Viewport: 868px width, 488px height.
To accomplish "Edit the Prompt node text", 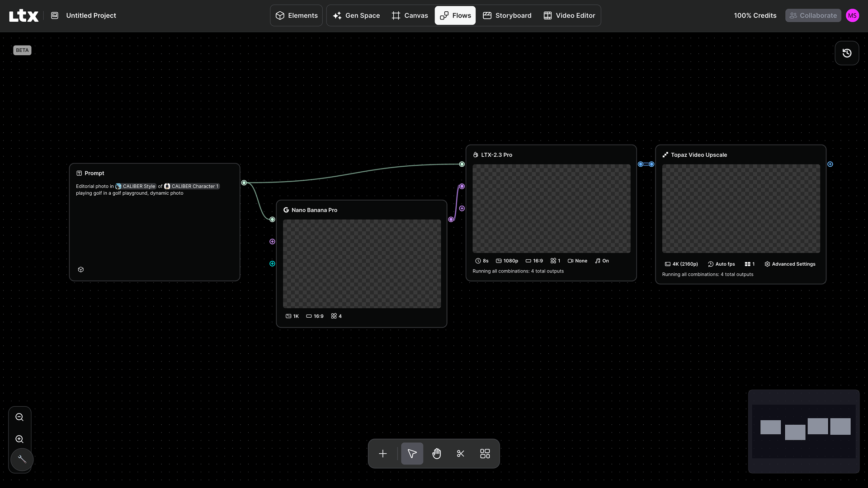I will coord(148,190).
